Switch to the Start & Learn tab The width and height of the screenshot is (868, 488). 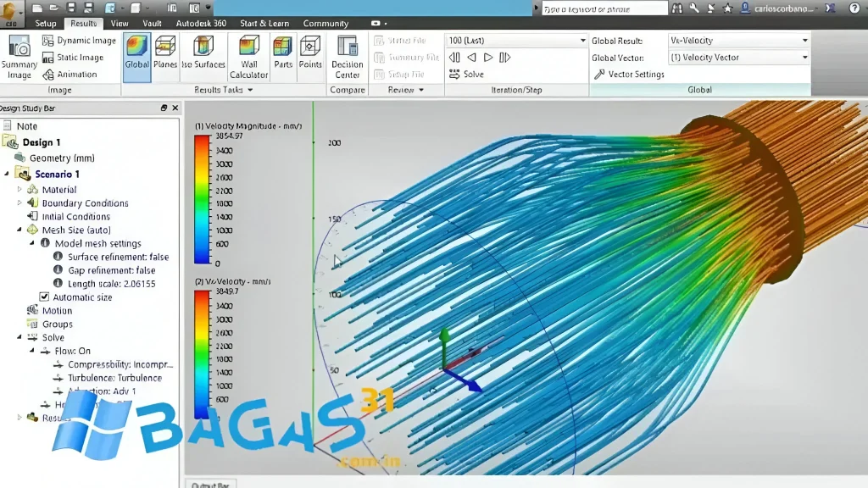click(x=264, y=23)
